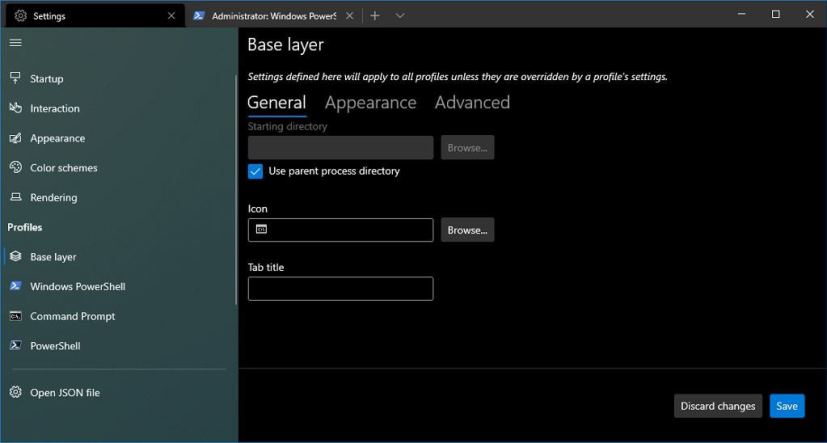
Task: Select the Windows PowerShell profile
Action: (x=119, y=286)
